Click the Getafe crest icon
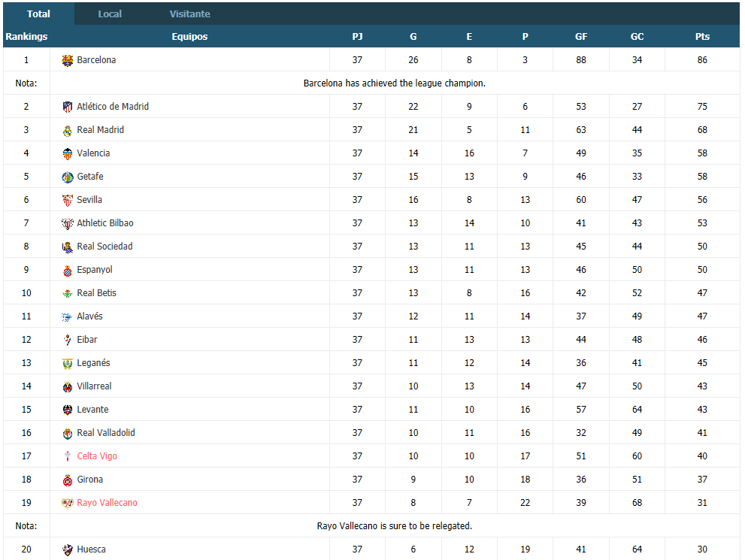Image resolution: width=745 pixels, height=560 pixels. point(68,177)
